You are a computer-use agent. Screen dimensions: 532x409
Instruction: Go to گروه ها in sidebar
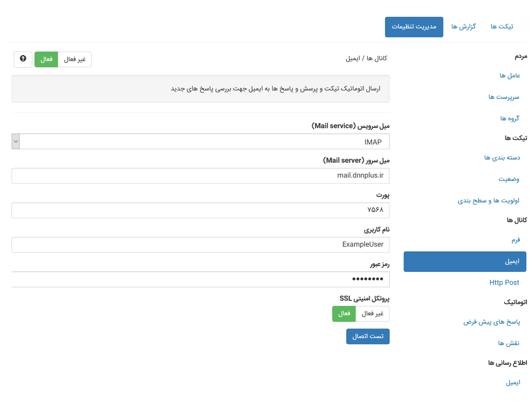coord(510,118)
